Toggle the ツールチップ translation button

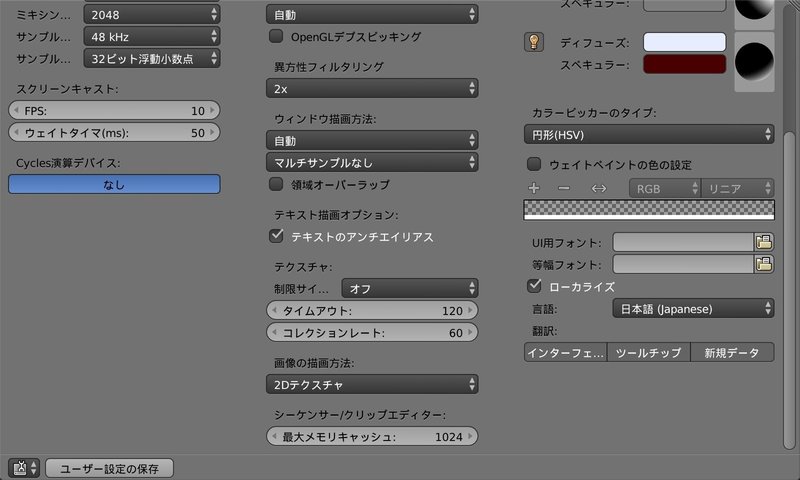648,352
